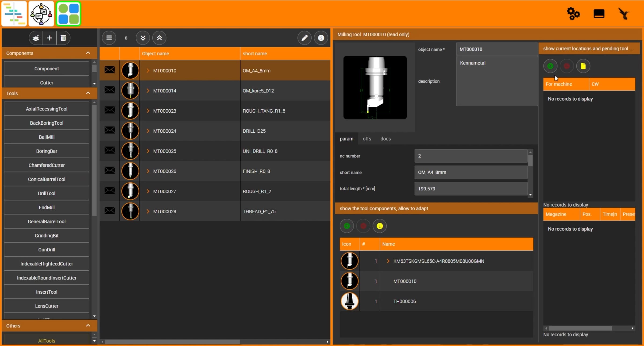Click green add button under tool components
644x346 pixels.
(x=347, y=226)
